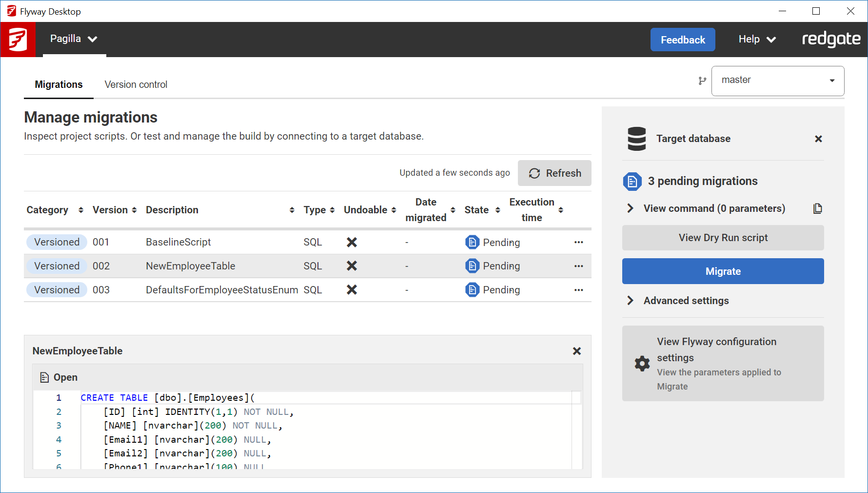Image resolution: width=868 pixels, height=493 pixels.
Task: Click the git branch icon
Action: point(702,81)
